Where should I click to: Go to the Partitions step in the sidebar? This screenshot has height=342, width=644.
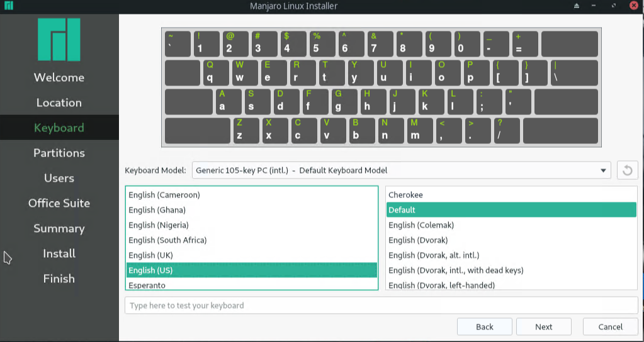[59, 153]
